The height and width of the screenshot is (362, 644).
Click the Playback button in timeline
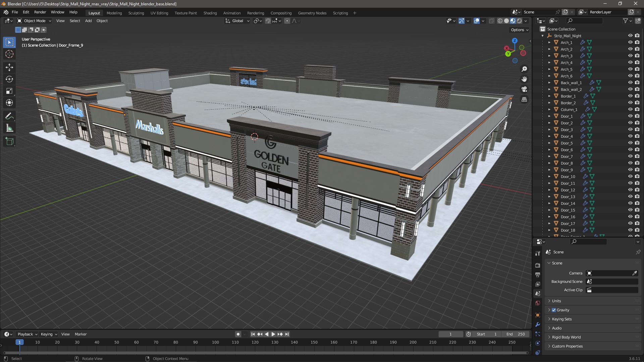[27, 334]
